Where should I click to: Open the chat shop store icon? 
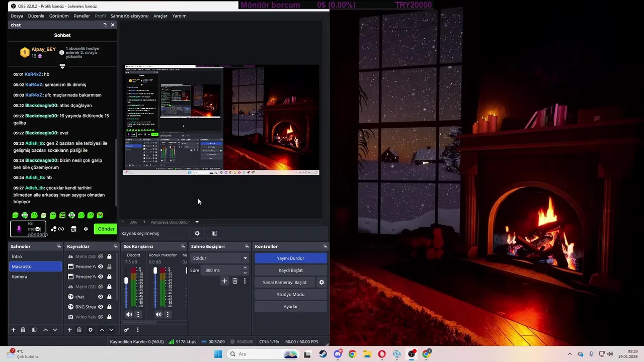coord(73,229)
